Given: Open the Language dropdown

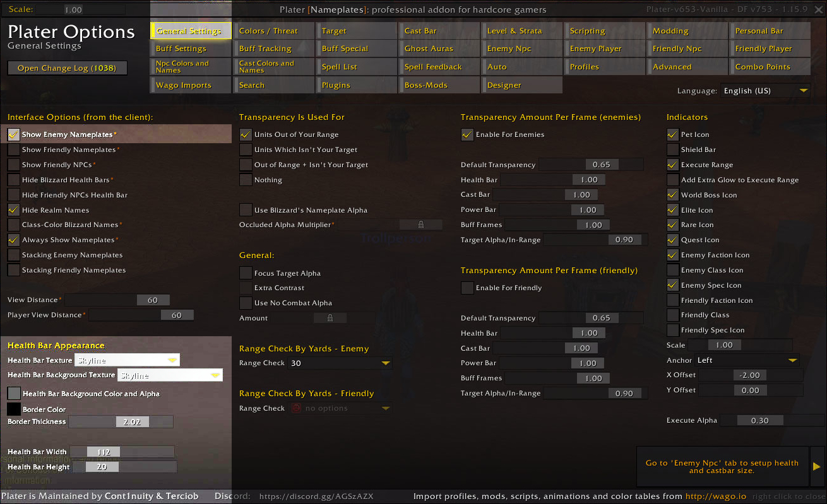Looking at the screenshot, I should click(x=765, y=91).
